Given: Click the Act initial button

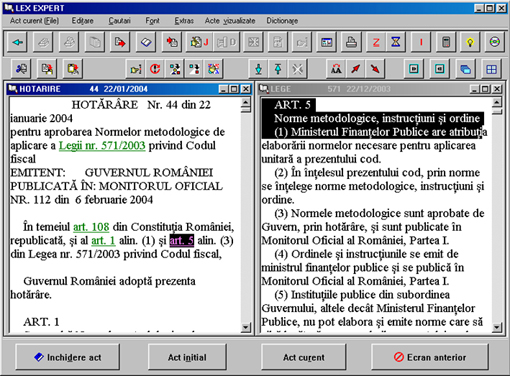Looking at the screenshot, I should click(187, 357).
